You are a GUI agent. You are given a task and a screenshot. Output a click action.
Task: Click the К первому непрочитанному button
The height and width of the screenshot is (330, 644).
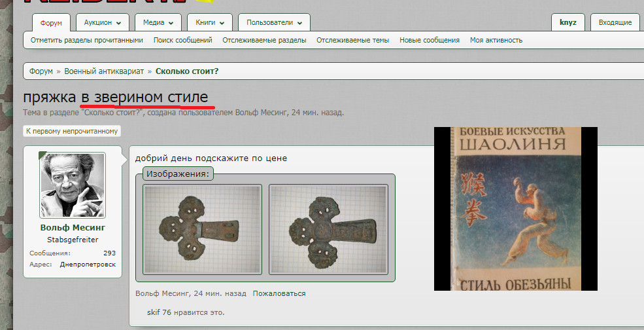coord(72,131)
